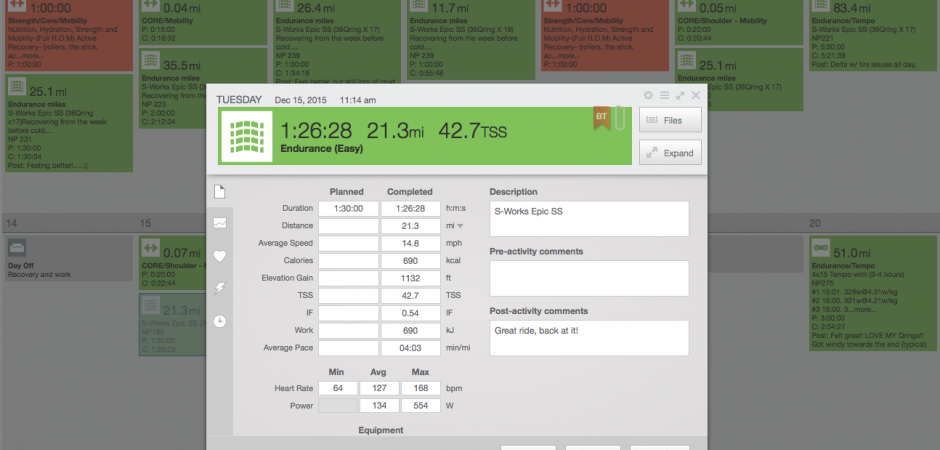Open the workout hamburger menu icon
Screen dimensions: 940x450
tap(663, 95)
